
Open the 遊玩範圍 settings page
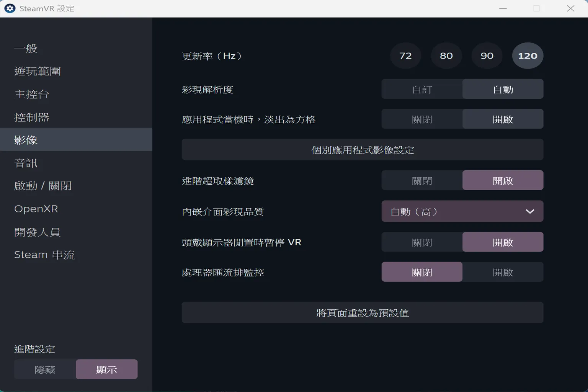click(x=37, y=71)
